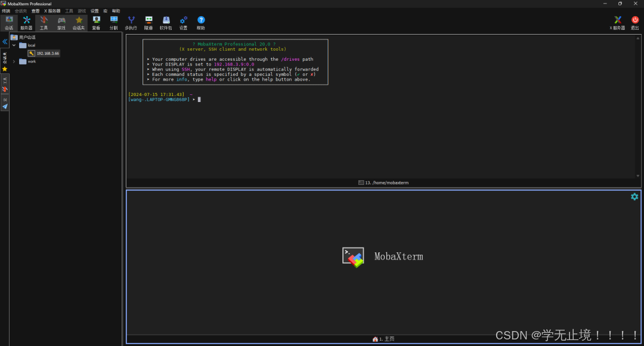Open the 帮助 menu in the menu bar
Screen dimensions: 644x346
click(116, 11)
